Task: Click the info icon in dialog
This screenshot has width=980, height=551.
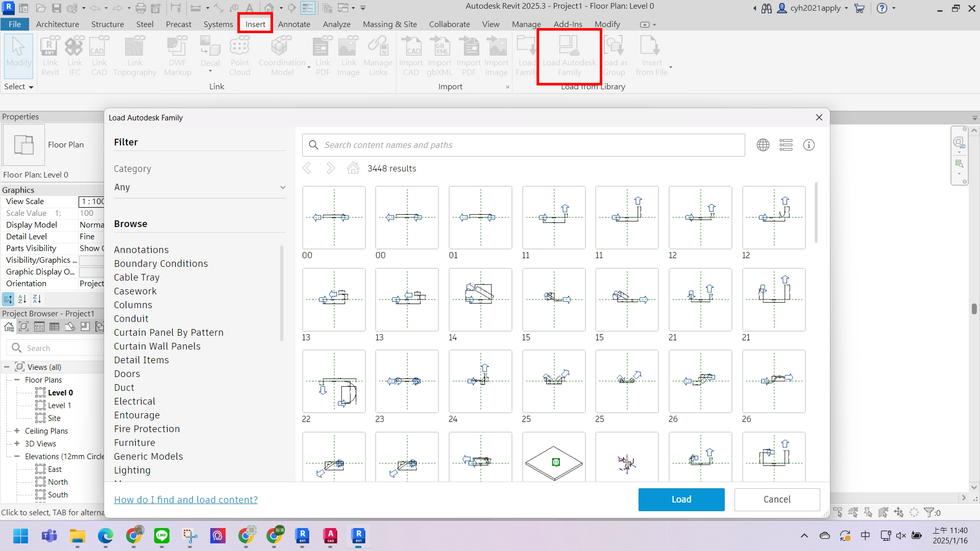Action: (x=809, y=145)
